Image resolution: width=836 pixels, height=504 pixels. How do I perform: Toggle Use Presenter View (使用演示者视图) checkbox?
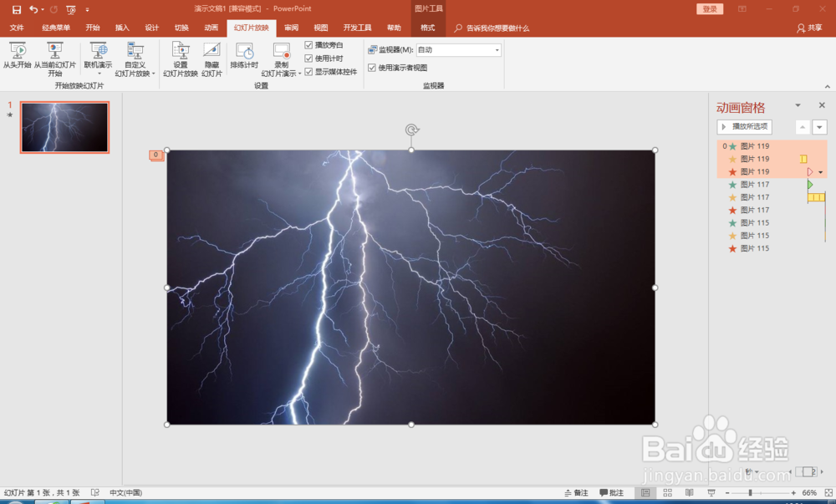(x=372, y=68)
